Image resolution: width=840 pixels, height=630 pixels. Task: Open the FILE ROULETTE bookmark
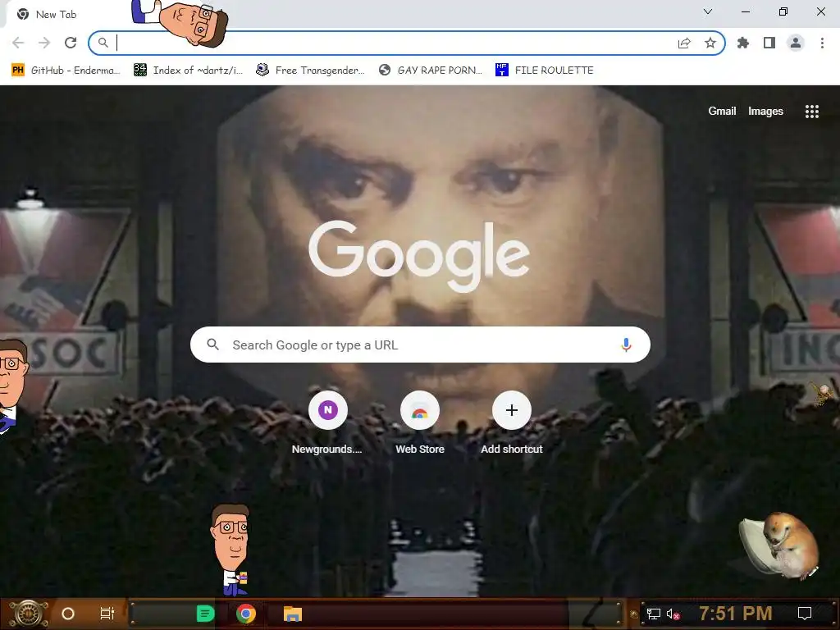pyautogui.click(x=545, y=71)
